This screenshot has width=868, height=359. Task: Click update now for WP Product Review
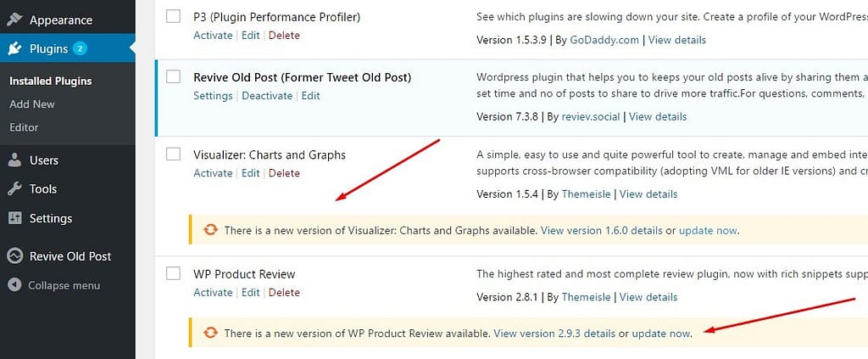click(661, 334)
